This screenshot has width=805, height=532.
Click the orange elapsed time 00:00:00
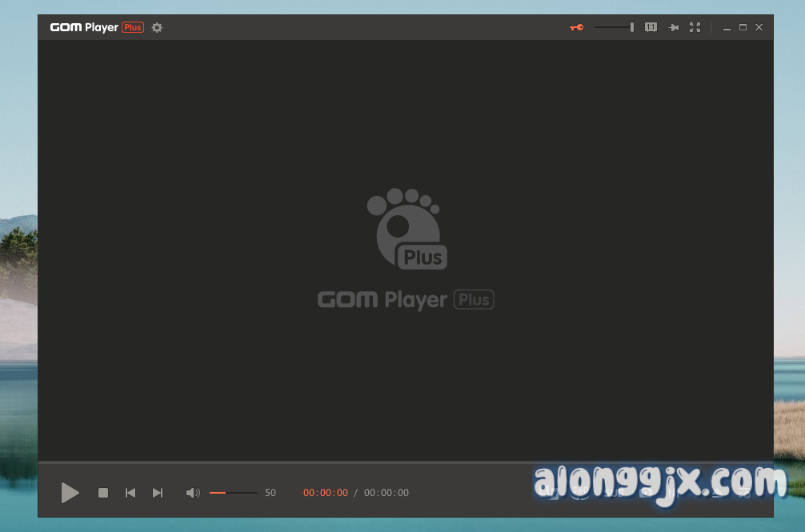coord(326,493)
